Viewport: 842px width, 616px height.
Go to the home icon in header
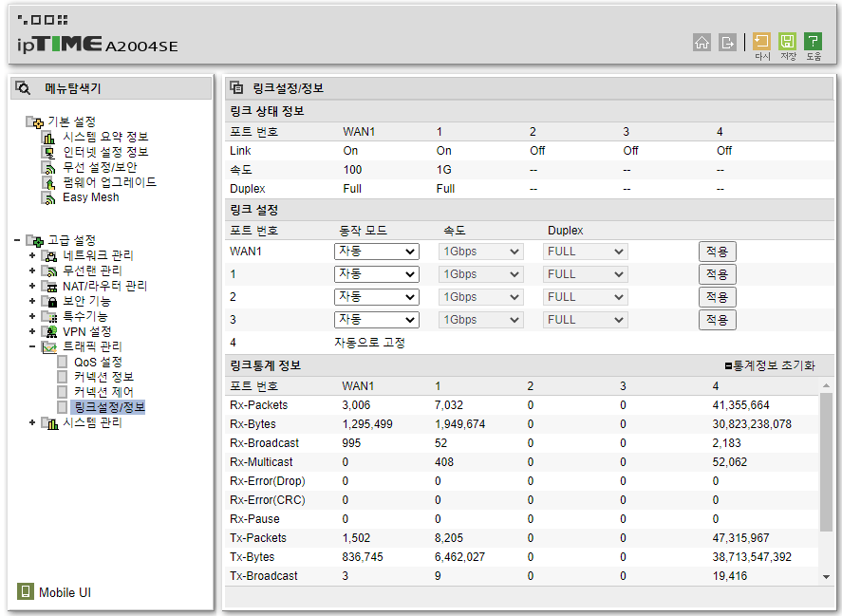tap(702, 42)
